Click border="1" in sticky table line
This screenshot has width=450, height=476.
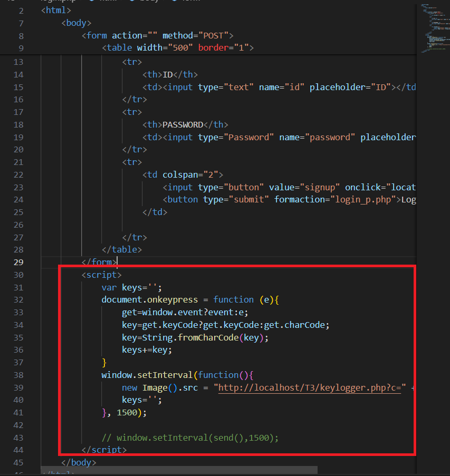[224, 47]
